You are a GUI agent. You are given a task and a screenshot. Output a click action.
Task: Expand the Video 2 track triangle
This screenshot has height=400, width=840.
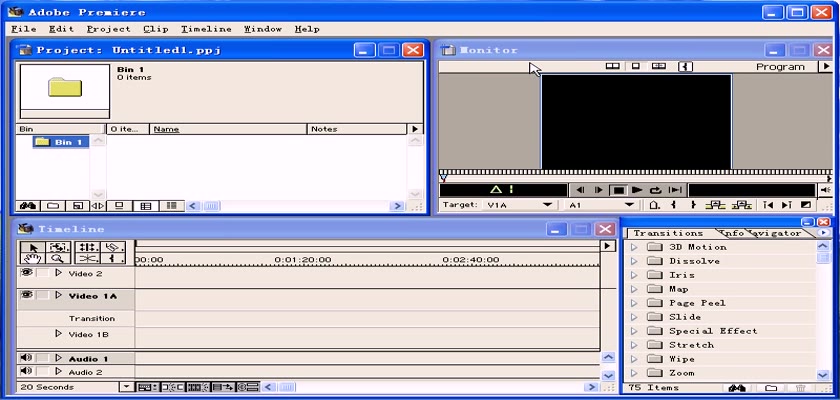click(x=58, y=273)
